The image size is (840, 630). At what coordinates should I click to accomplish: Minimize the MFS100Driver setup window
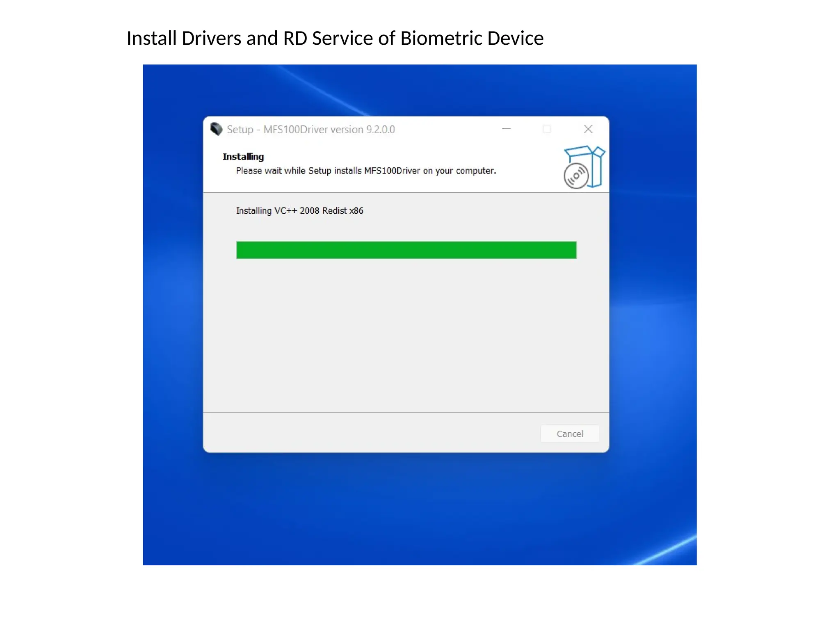coord(507,129)
